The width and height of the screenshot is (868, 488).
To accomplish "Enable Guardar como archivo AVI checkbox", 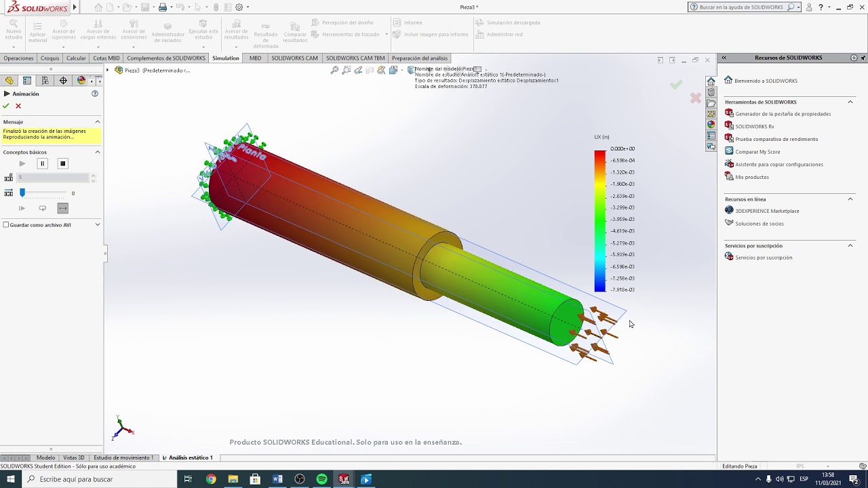I will [x=6, y=224].
